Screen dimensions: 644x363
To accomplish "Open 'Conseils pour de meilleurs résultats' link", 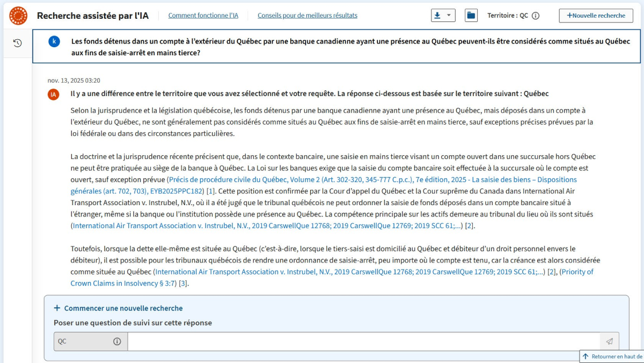I will (x=307, y=16).
